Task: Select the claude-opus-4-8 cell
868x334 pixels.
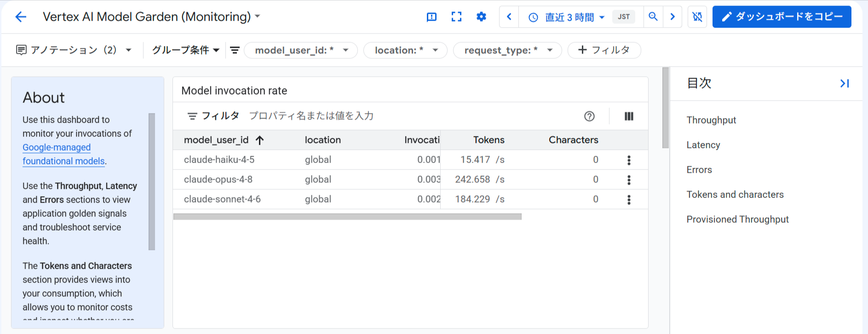Action: point(218,180)
